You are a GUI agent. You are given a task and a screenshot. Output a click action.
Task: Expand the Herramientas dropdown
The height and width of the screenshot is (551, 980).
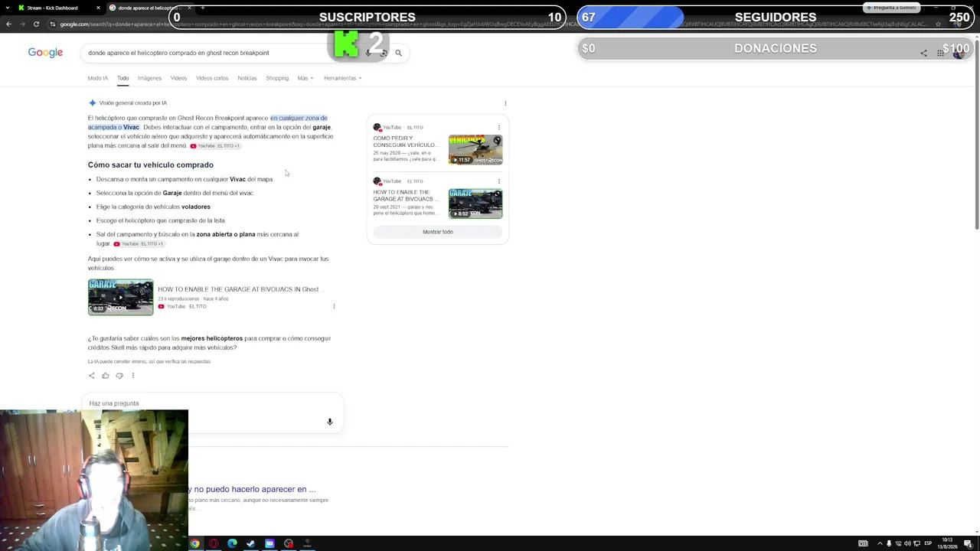(342, 78)
